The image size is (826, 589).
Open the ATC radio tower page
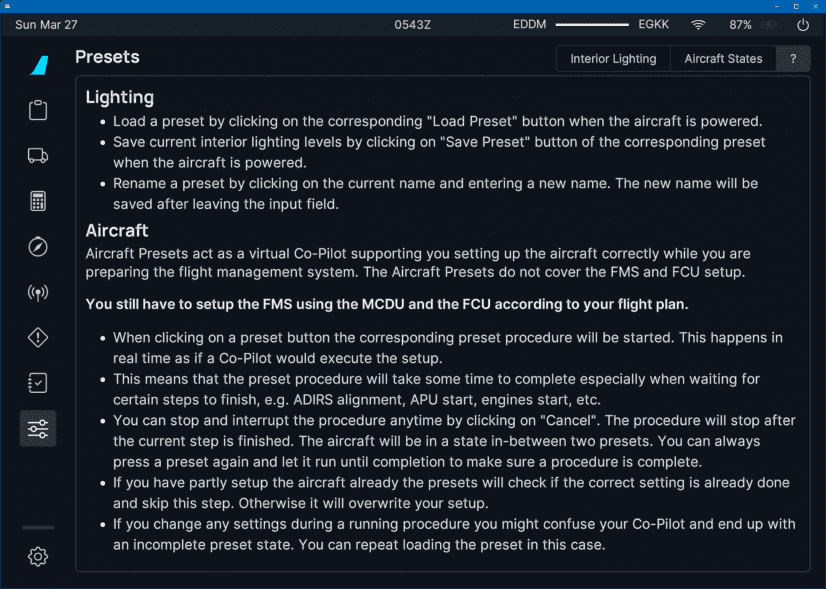(x=38, y=292)
